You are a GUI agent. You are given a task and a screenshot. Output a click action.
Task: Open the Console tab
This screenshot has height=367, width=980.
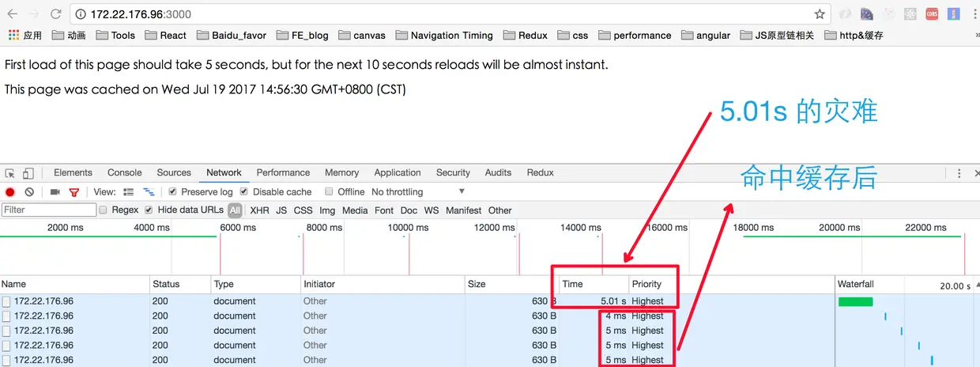[x=125, y=173]
